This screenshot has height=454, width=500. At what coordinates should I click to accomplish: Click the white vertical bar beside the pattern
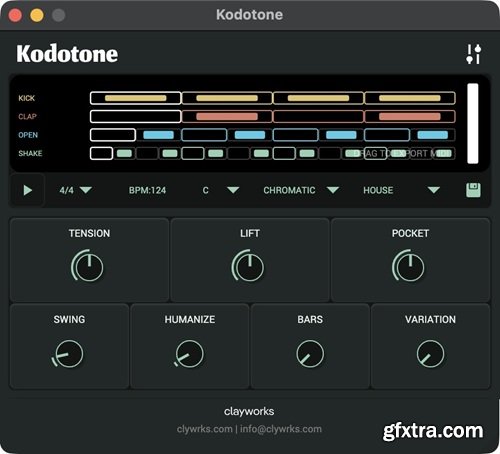[473, 123]
